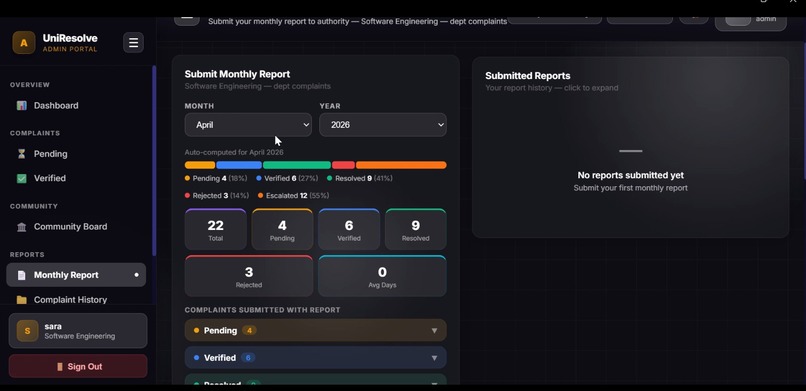Open the Dashboard page
Screen dimensions: 806x391
pos(76,105)
